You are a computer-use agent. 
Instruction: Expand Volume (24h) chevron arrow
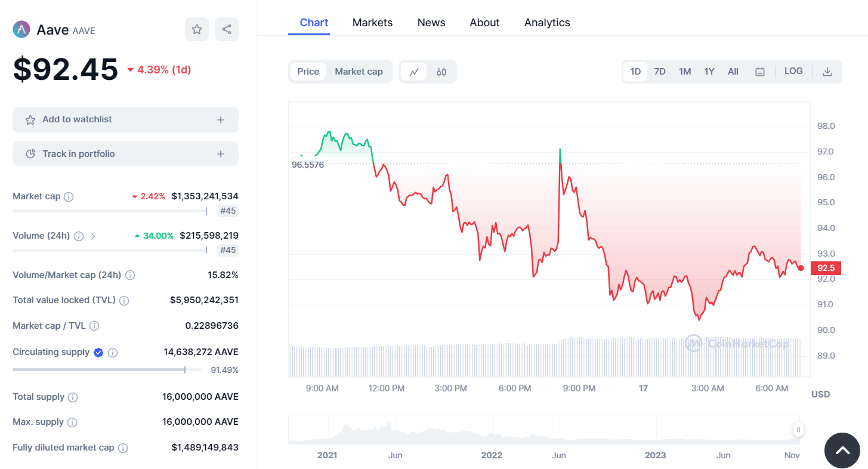click(92, 236)
